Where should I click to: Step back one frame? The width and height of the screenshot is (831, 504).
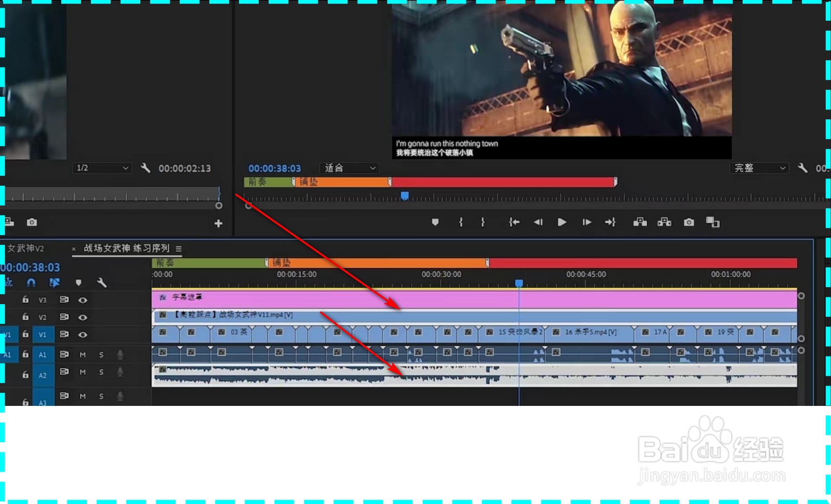538,222
